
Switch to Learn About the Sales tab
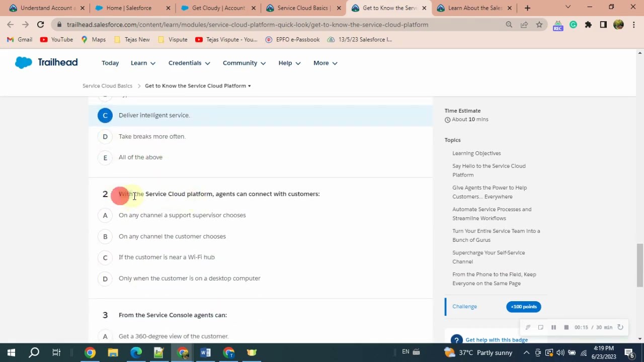475,8
